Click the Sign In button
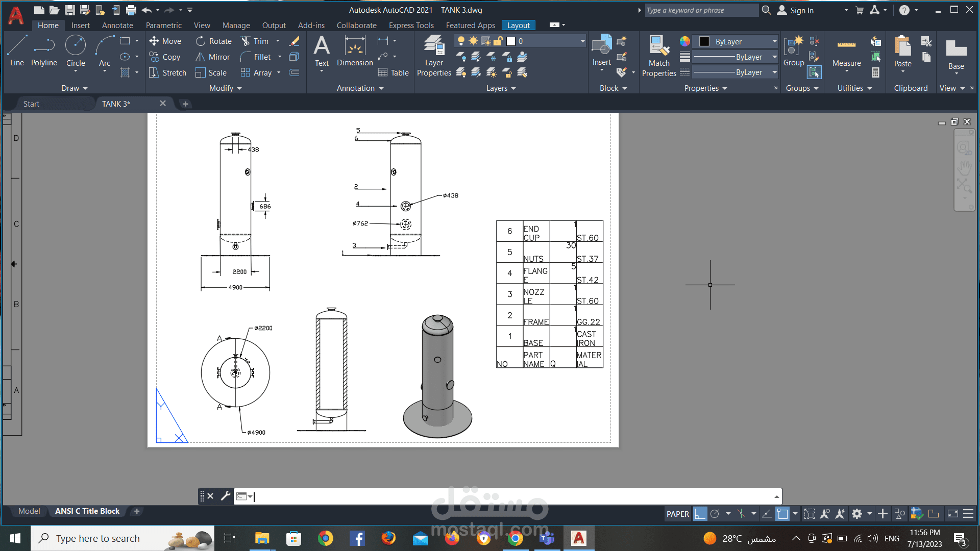This screenshot has height=551, width=980. pyautogui.click(x=801, y=10)
